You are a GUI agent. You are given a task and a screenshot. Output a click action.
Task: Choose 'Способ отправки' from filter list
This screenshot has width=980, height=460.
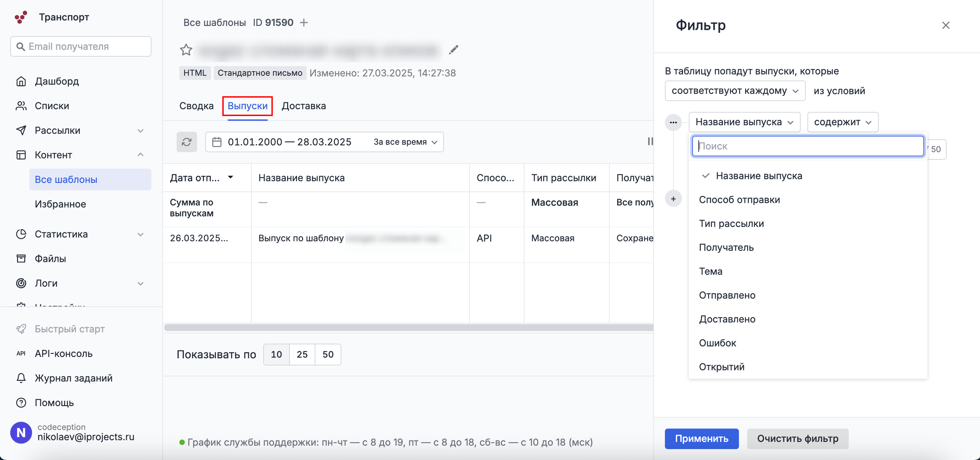[739, 200]
